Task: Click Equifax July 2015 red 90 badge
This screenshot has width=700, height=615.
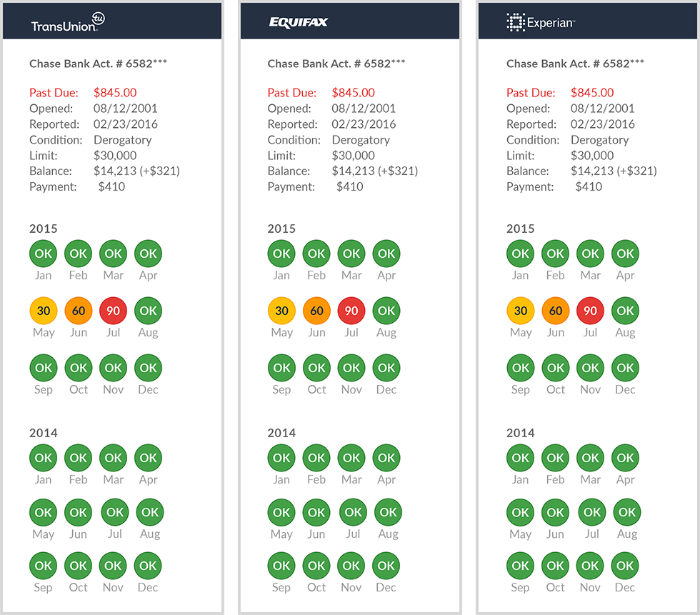Action: 351,311
